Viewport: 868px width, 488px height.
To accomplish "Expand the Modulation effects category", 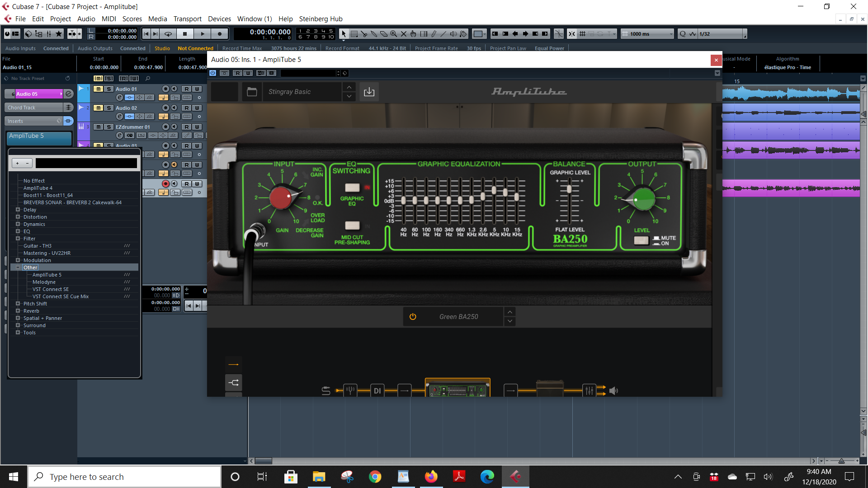I will click(x=18, y=260).
